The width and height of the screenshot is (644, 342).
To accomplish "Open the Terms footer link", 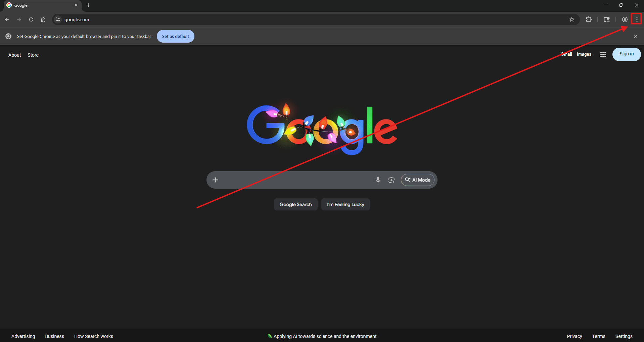I will point(599,336).
